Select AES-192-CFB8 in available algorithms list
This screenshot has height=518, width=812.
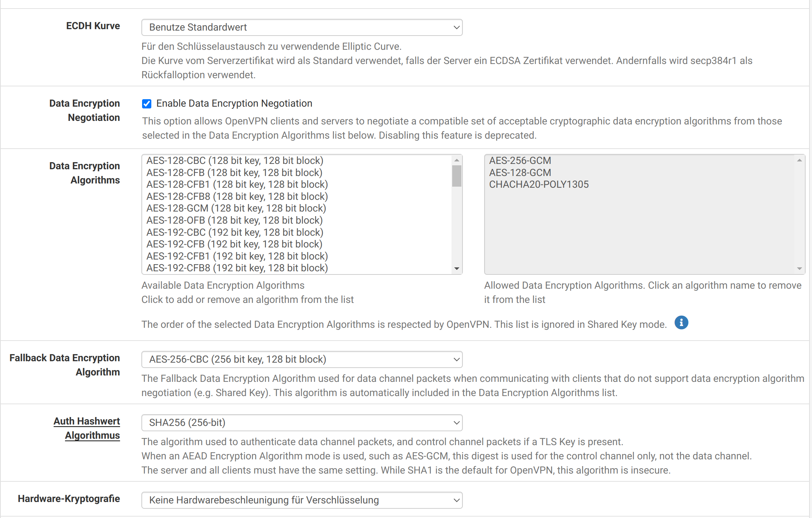[237, 268]
